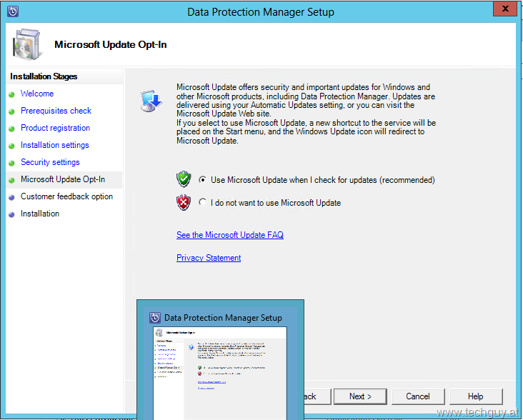Click the green bullet beside Prerequisites check
The height and width of the screenshot is (420, 523).
point(11,111)
